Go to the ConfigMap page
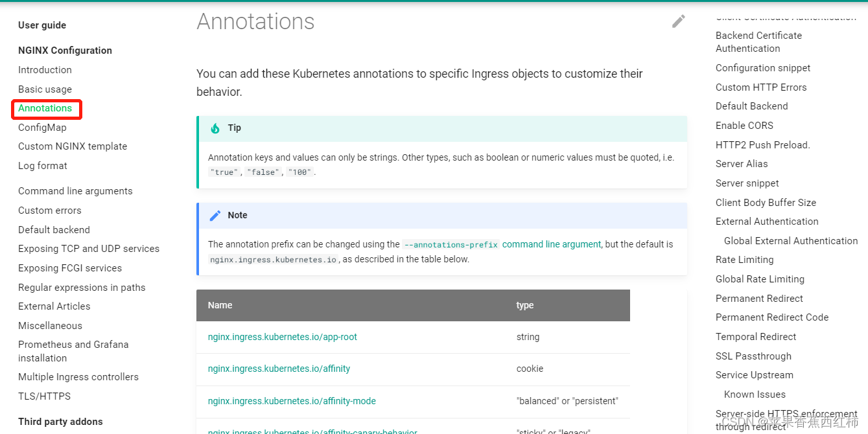 [42, 128]
